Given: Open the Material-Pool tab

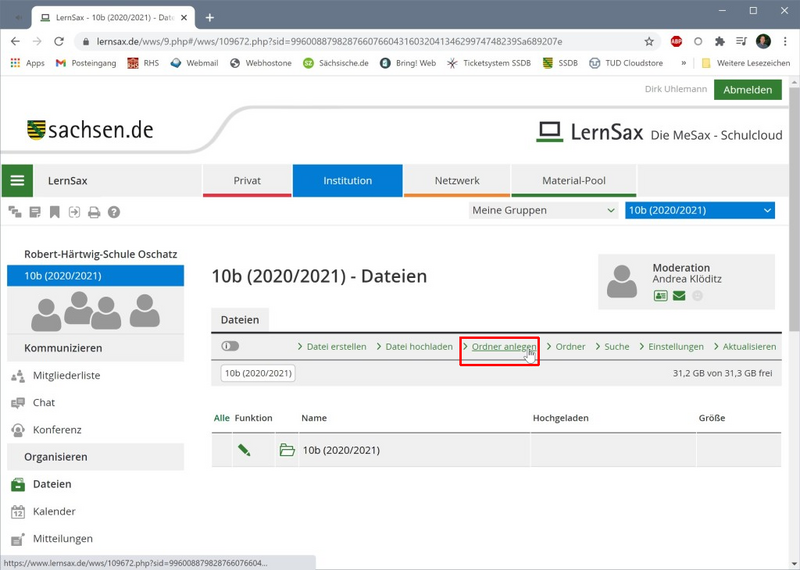Looking at the screenshot, I should 574,181.
